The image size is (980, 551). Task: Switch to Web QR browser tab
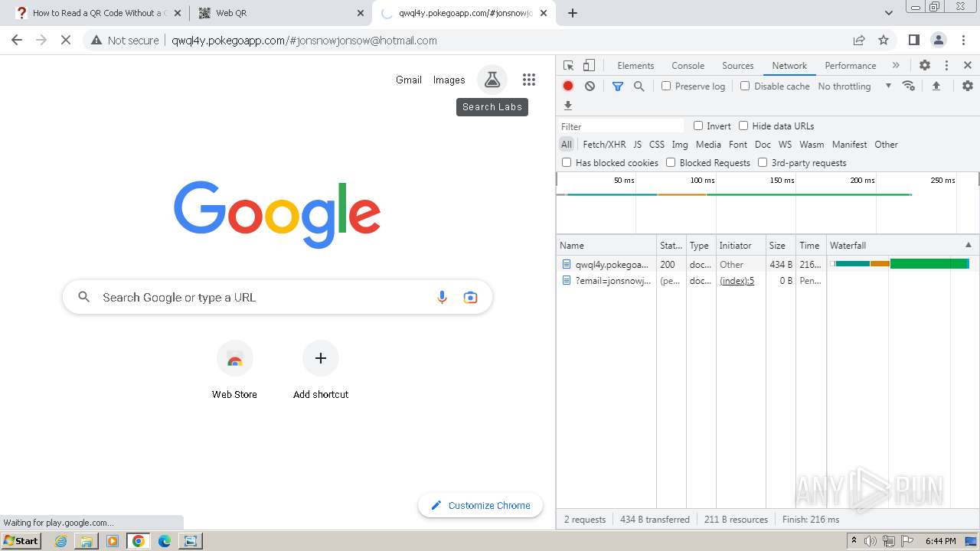click(x=280, y=13)
